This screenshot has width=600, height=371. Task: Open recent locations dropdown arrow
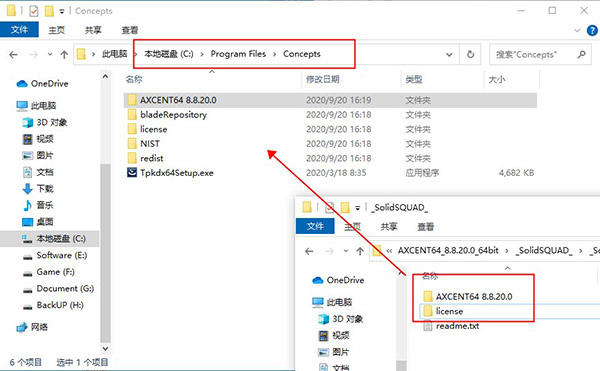50,55
